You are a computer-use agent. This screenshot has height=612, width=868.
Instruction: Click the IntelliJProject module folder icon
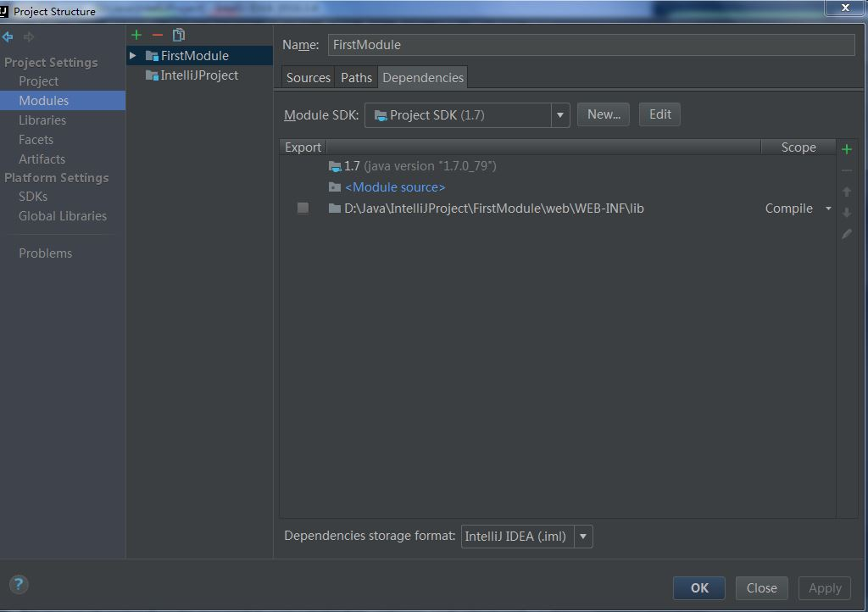click(x=152, y=75)
